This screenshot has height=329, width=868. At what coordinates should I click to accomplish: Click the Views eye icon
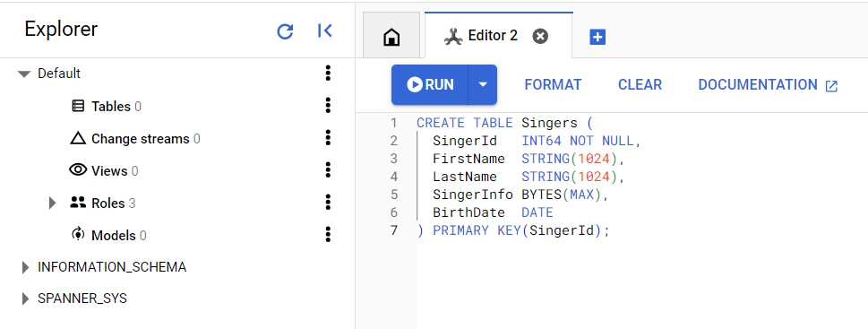(78, 170)
